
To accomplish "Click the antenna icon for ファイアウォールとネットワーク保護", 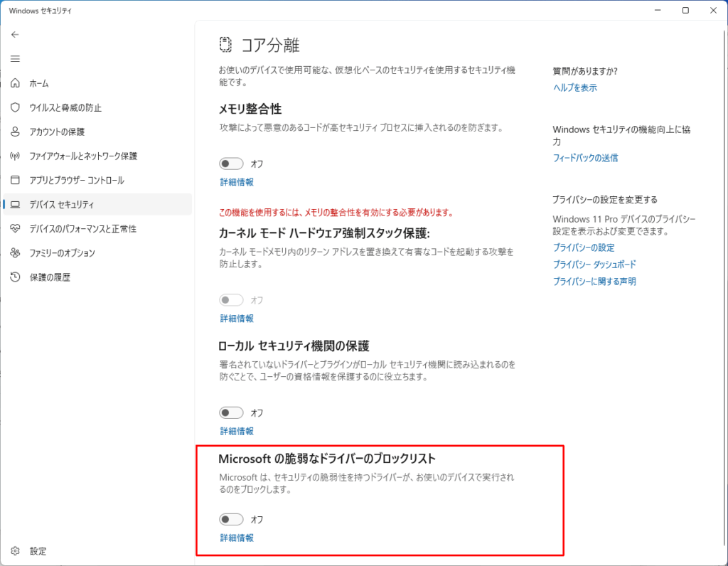I will [15, 156].
